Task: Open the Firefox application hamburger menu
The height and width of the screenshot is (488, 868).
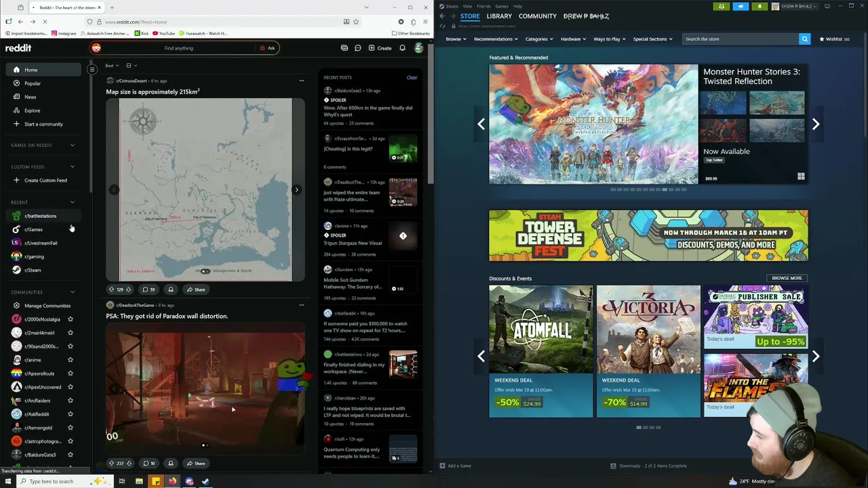Action: [425, 22]
